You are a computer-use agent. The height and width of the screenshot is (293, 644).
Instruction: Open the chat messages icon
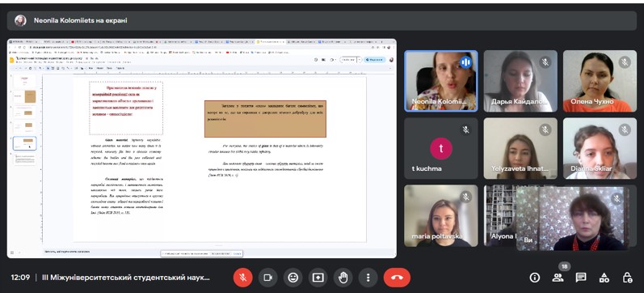581,278
